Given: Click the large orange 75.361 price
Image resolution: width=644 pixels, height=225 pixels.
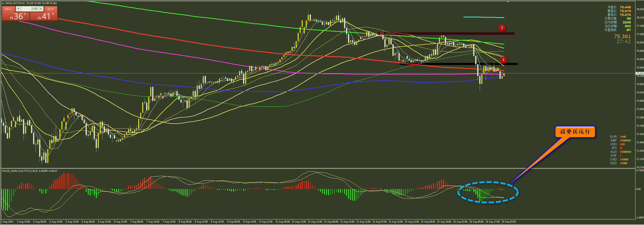Looking at the screenshot, I should (x=622, y=37).
